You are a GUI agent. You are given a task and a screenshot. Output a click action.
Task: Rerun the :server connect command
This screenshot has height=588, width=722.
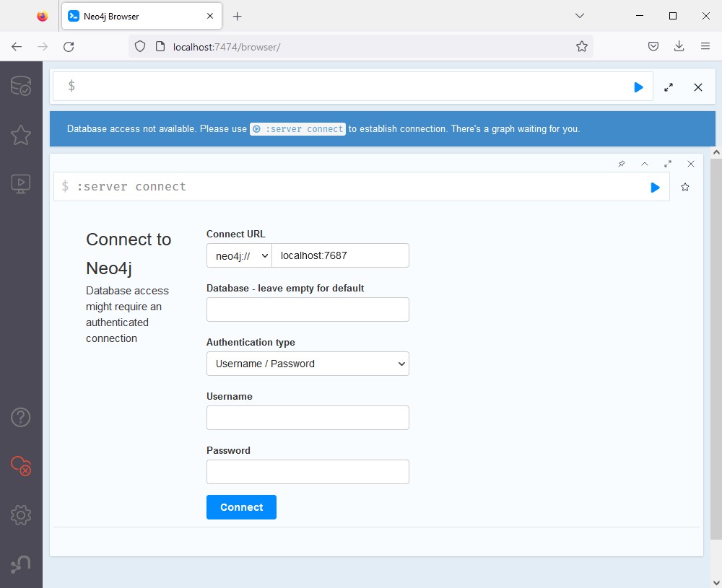pyautogui.click(x=655, y=188)
